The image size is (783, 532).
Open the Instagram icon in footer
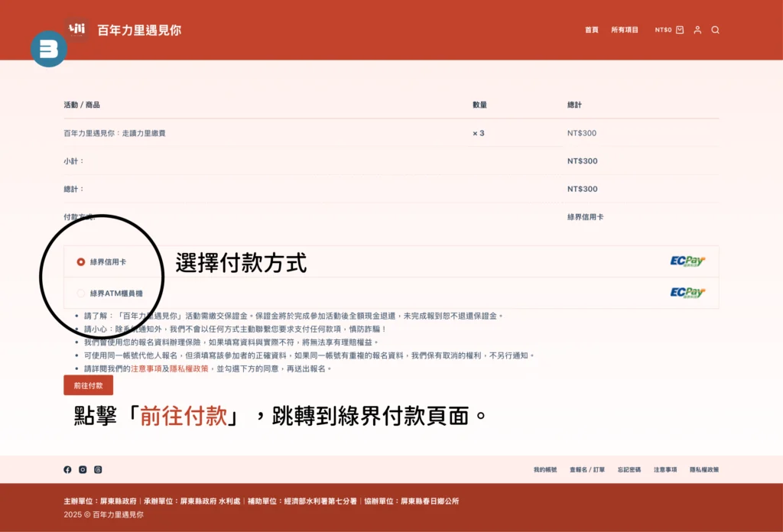pos(83,469)
